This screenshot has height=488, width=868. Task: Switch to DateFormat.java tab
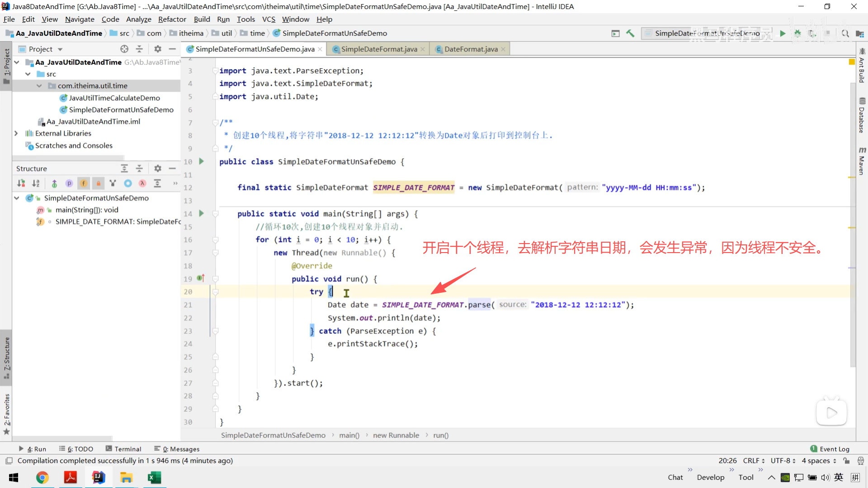point(471,49)
